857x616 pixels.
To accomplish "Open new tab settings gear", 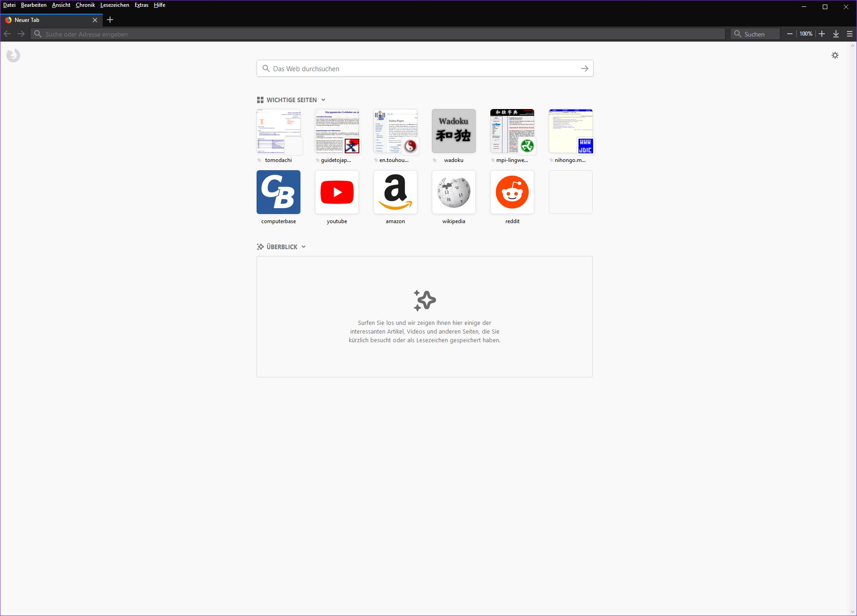I will click(835, 55).
